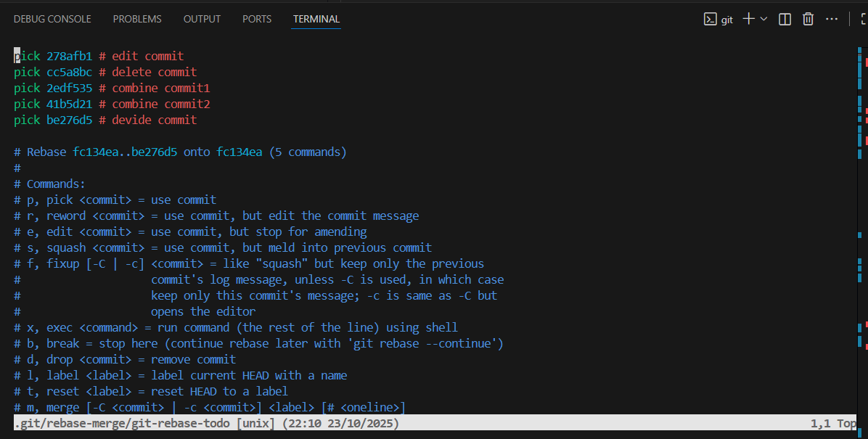
Task: Click the git terminal name label
Action: click(726, 20)
